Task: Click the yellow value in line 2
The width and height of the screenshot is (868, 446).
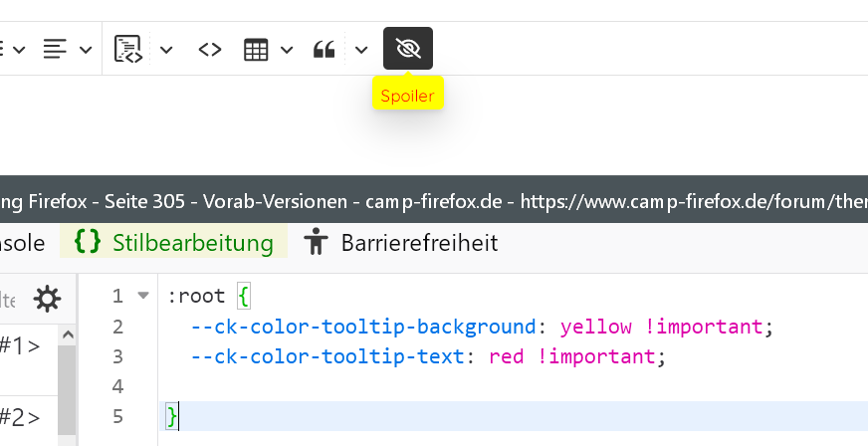Action: [589, 327]
